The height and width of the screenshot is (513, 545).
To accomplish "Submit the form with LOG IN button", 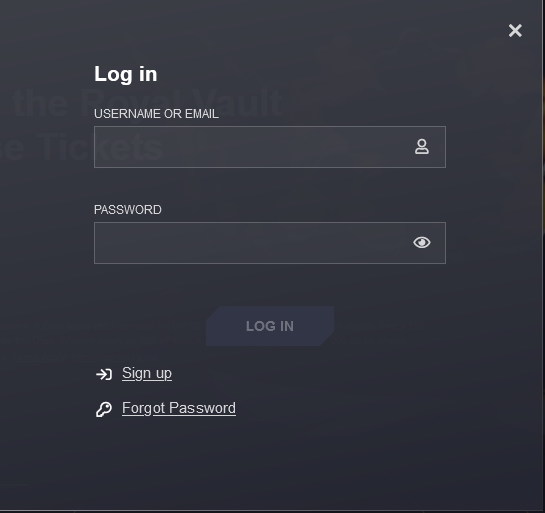I will (270, 326).
